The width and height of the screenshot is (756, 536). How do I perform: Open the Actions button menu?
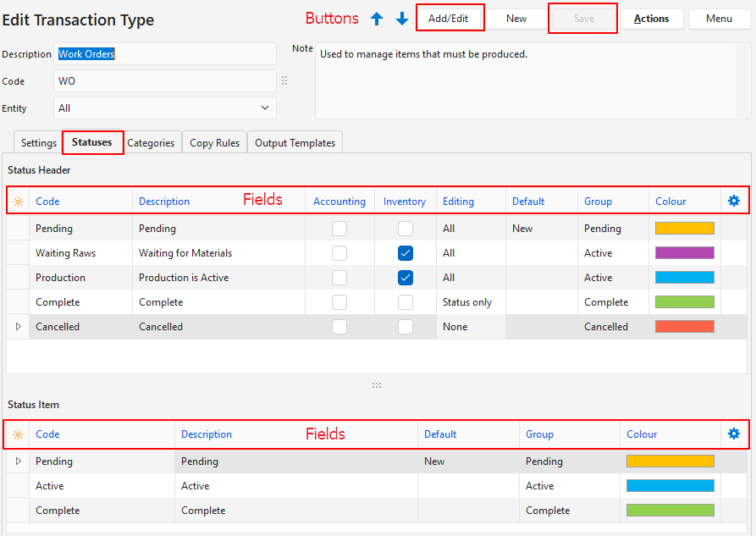651,19
